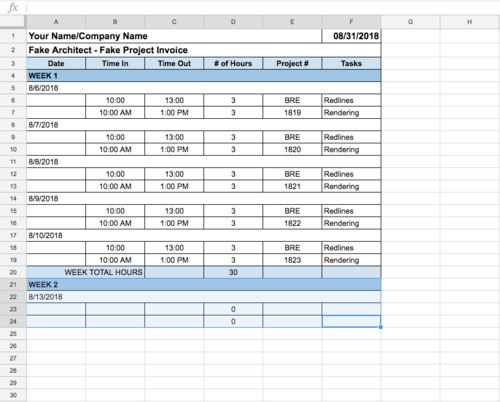The image size is (500, 402).
Task: Click the 'Time In' header cell
Action: (x=115, y=63)
